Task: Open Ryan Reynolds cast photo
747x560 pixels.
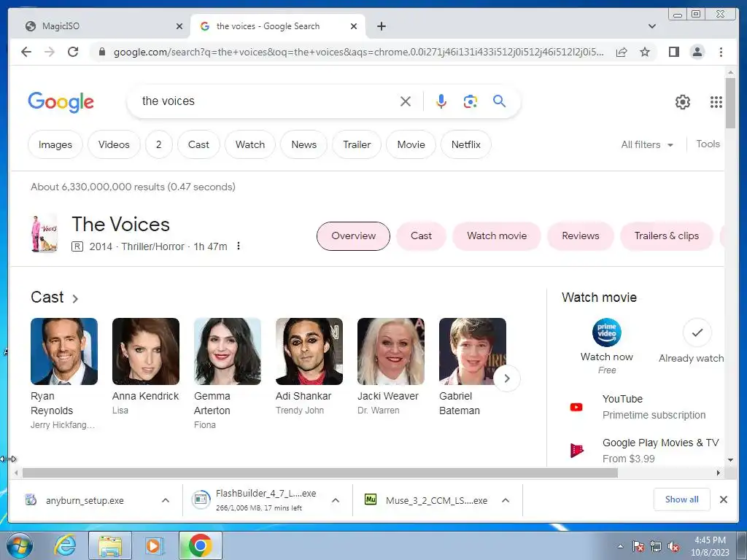Action: pos(64,351)
